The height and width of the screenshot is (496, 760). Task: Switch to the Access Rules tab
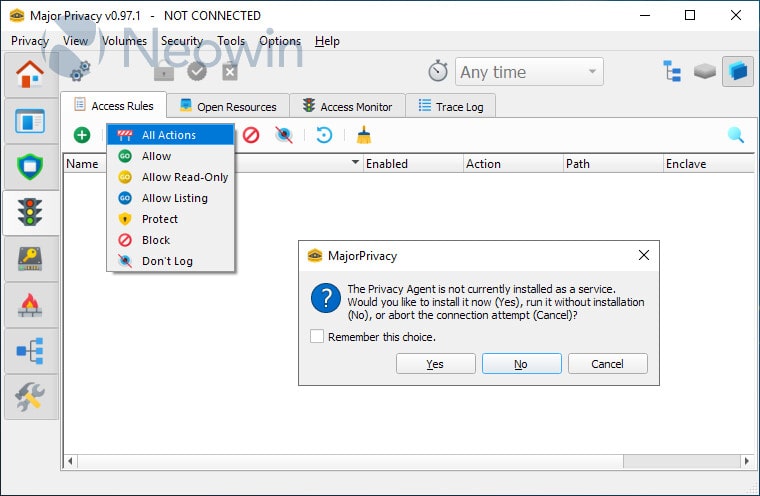click(x=113, y=105)
